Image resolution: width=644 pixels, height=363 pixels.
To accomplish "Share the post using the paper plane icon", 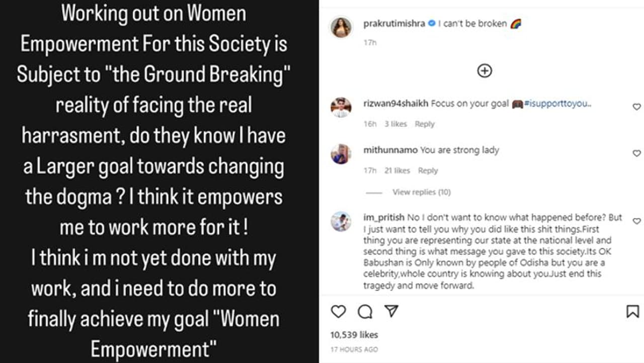I will click(391, 312).
